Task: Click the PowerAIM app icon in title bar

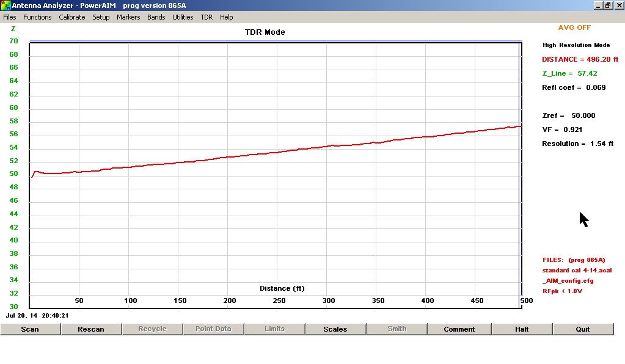Action: (x=6, y=5)
